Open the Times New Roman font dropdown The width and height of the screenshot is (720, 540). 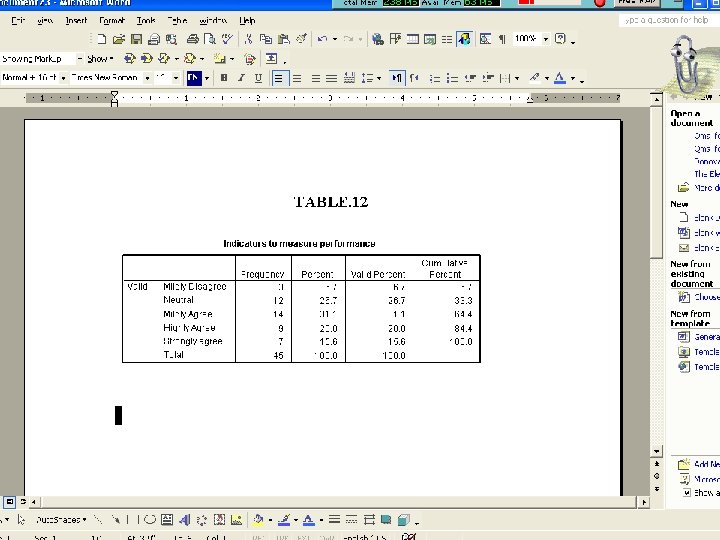(147, 78)
